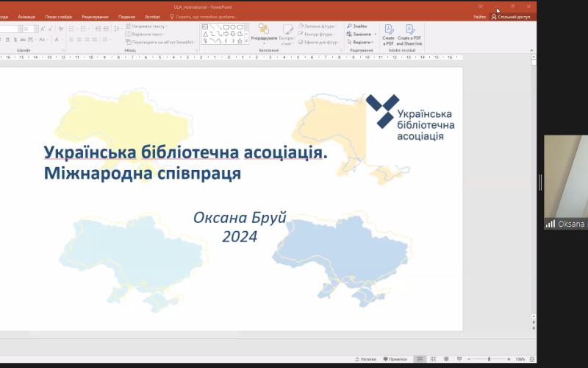Click the bullets list icon
The image size is (588, 368).
(x=71, y=29)
